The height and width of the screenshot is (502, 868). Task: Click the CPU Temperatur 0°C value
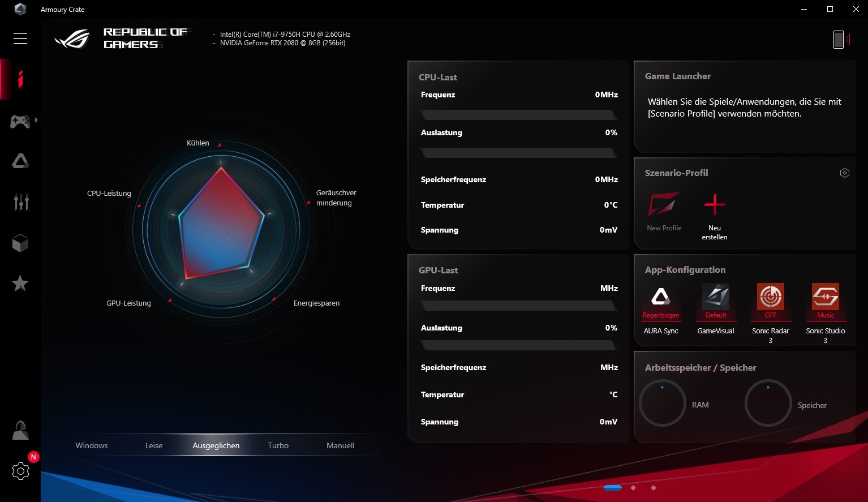(x=611, y=205)
